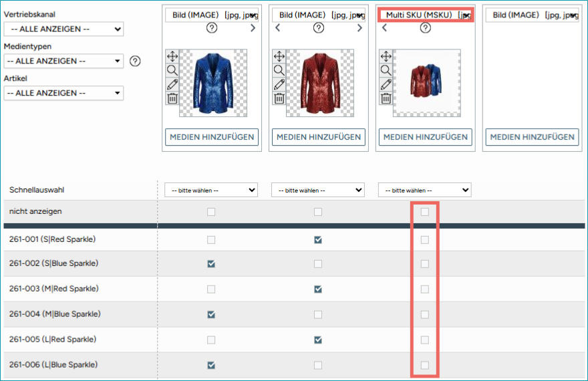The height and width of the screenshot is (381, 588).
Task: Click row label 261-004 (M|Blue Sparkle)
Action: 55,314
